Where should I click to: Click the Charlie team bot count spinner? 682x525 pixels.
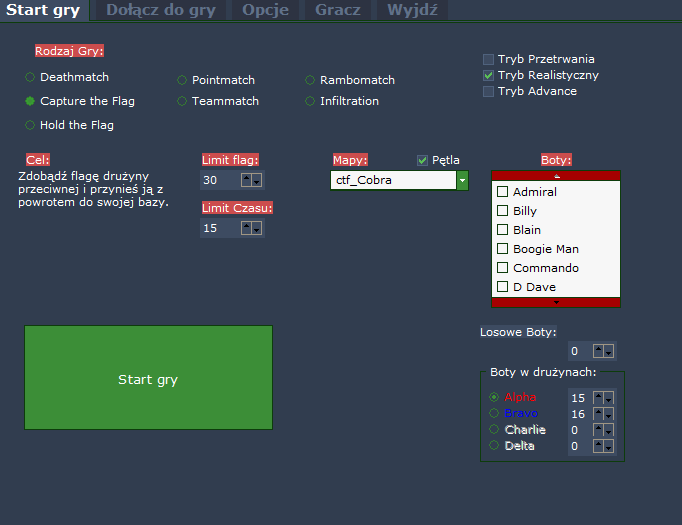pyautogui.click(x=604, y=430)
